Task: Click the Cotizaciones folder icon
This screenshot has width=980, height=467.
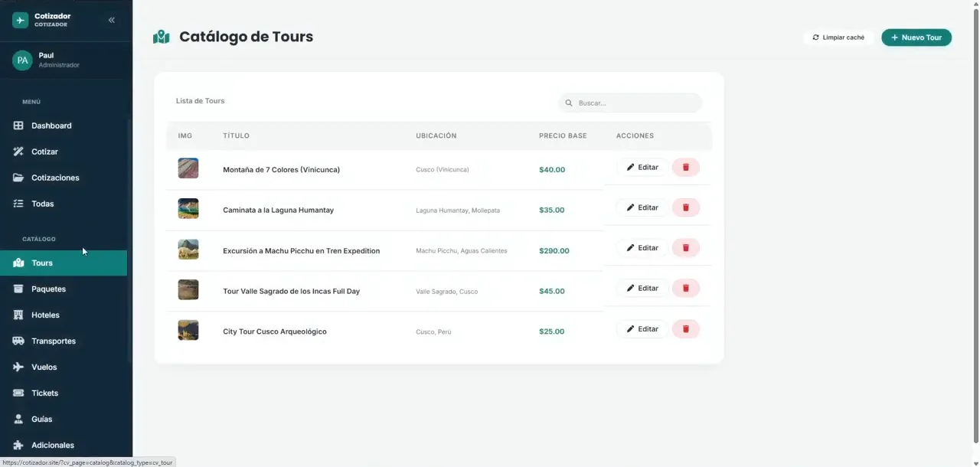Action: [18, 178]
